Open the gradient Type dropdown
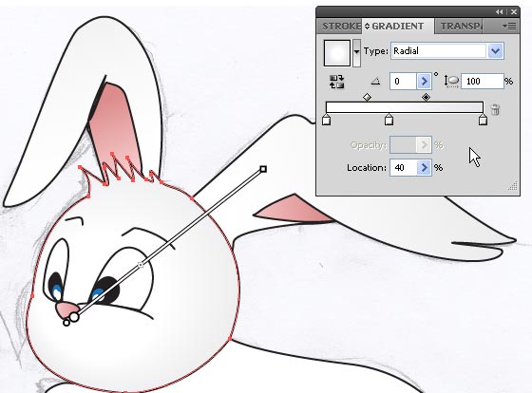Viewport: 532px width, 393px height. 447,51
